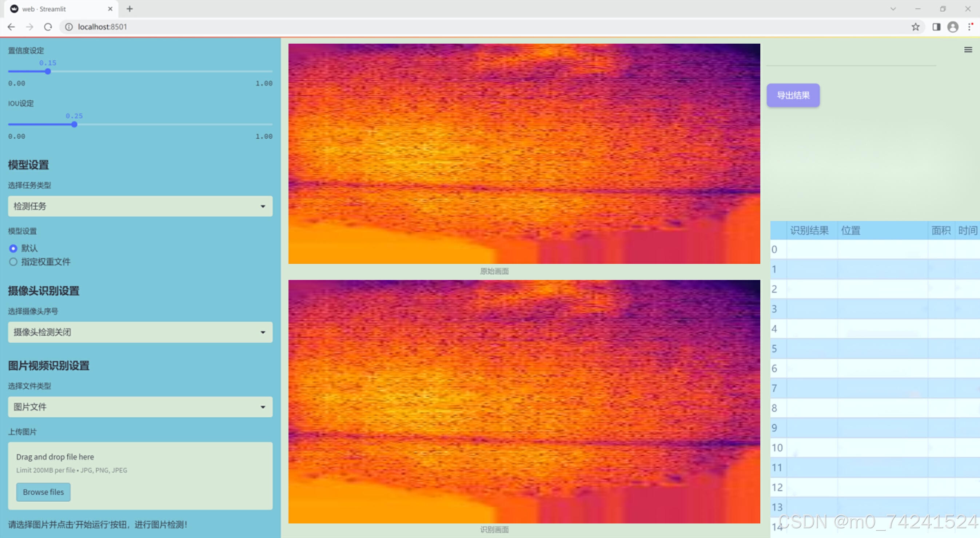980x538 pixels.
Task: Click the IOU设定 slider handle at 0.25
Action: pyautogui.click(x=74, y=124)
